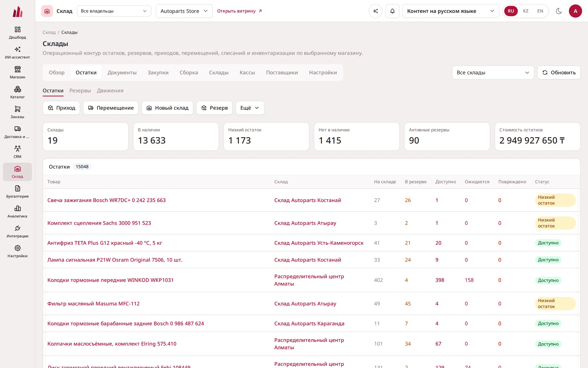
Task: Select the Резервы sub-tab
Action: 80,91
